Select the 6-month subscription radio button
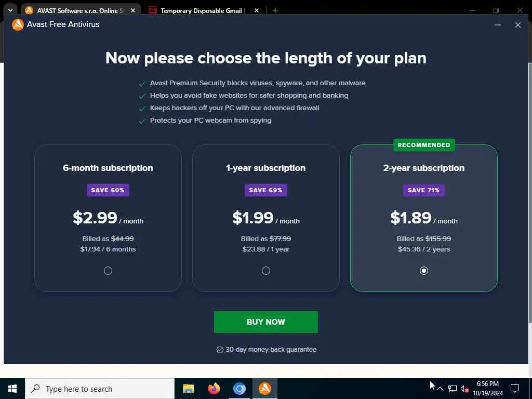This screenshot has height=399, width=532. pyautogui.click(x=108, y=270)
